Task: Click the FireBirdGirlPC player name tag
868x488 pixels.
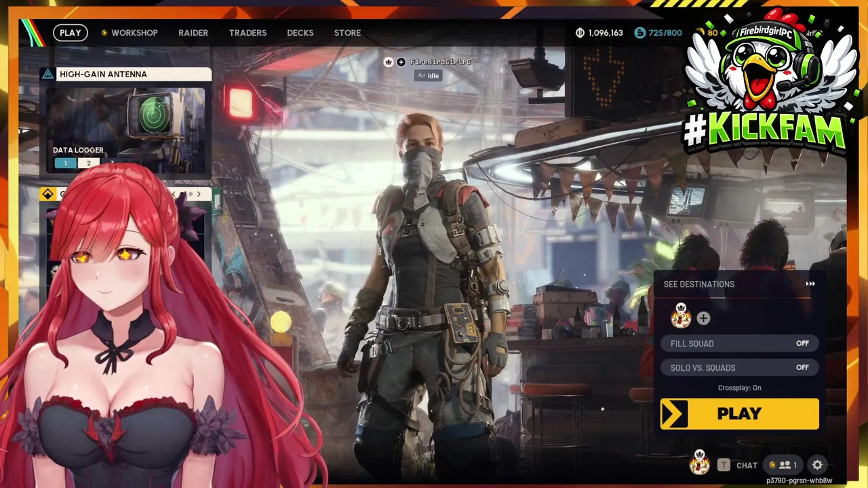Action: point(441,62)
